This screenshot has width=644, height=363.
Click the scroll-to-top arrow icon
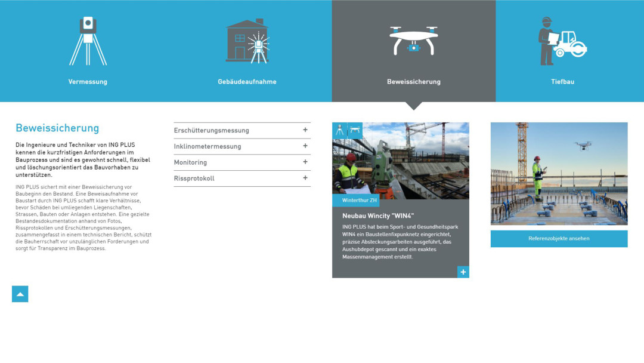click(x=20, y=294)
